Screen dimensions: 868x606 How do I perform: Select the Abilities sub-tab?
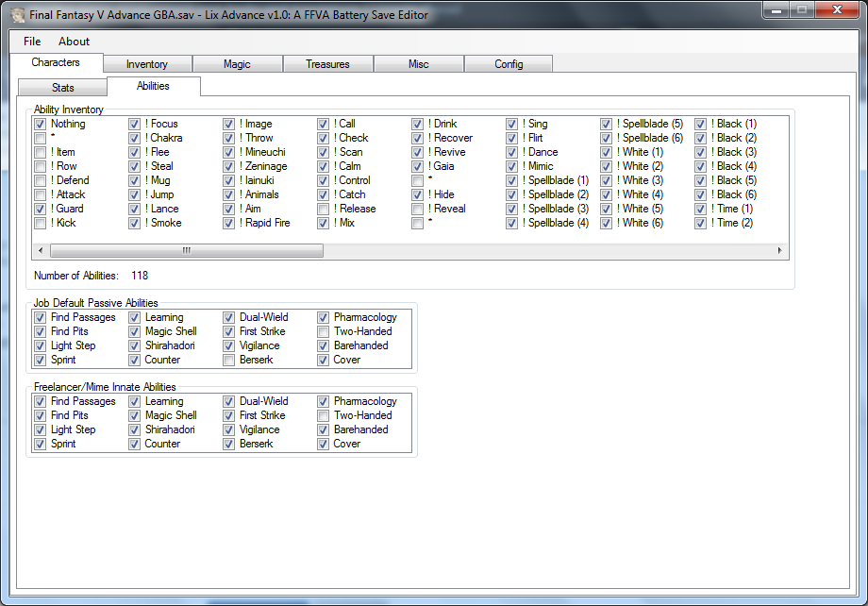[154, 86]
